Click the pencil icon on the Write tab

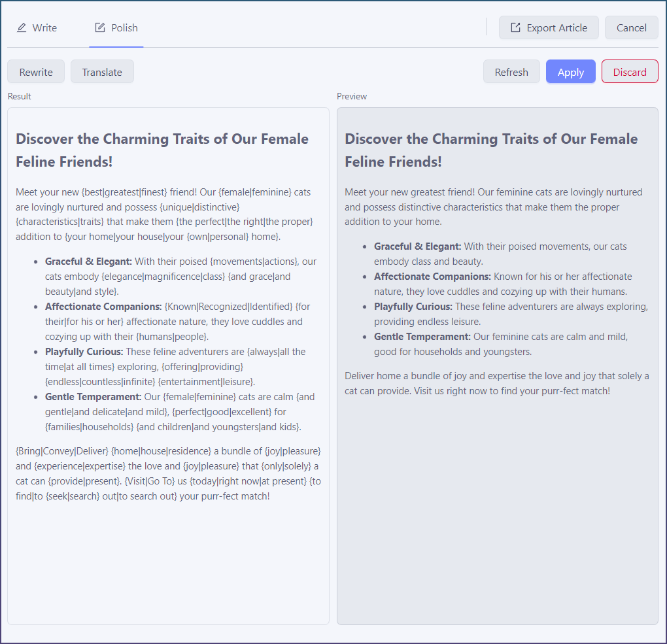click(22, 27)
